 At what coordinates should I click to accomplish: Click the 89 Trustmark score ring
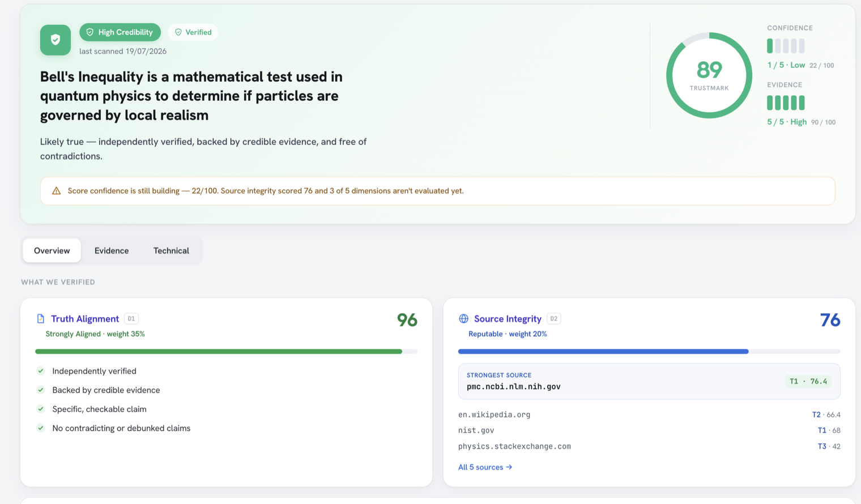[x=709, y=75]
